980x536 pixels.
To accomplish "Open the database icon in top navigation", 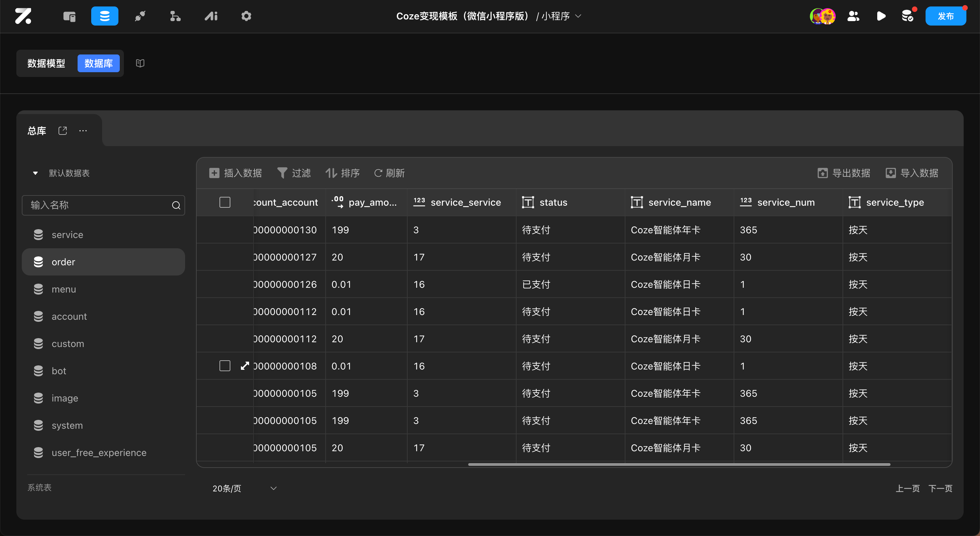I will [x=104, y=16].
